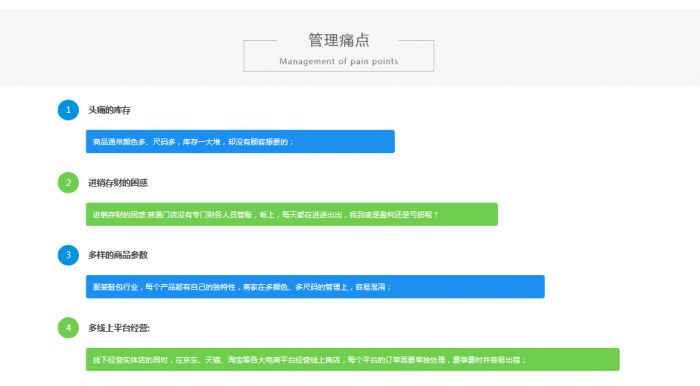This screenshot has height=386, width=700.
Task: Click the green bar about 盈利还是亏损
Action: (292, 214)
